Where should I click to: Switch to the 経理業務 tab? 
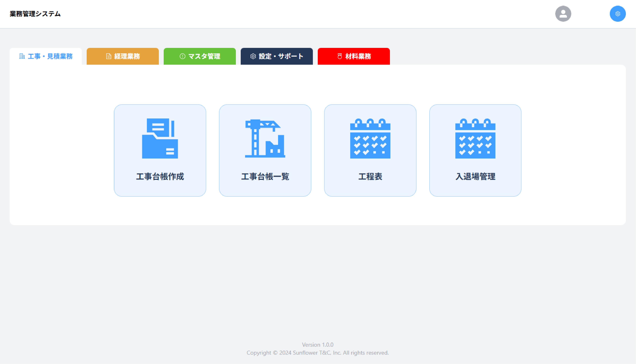pyautogui.click(x=123, y=56)
